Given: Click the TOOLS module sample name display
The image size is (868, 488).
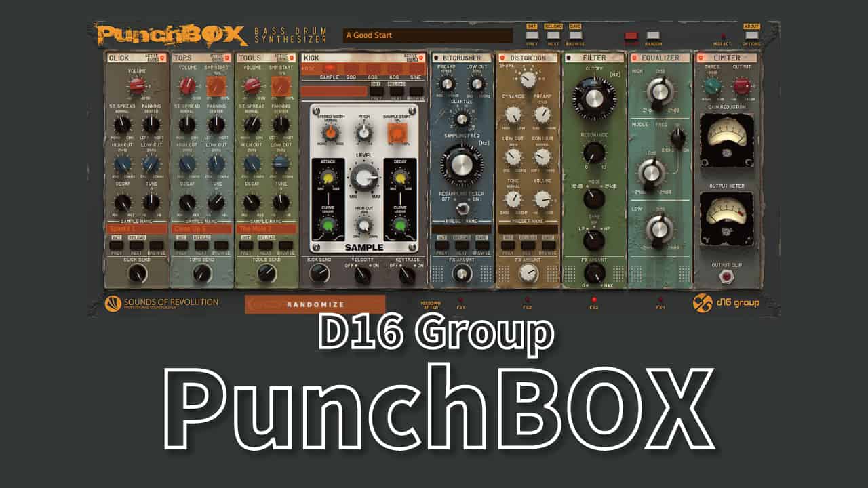Looking at the screenshot, I should (267, 229).
